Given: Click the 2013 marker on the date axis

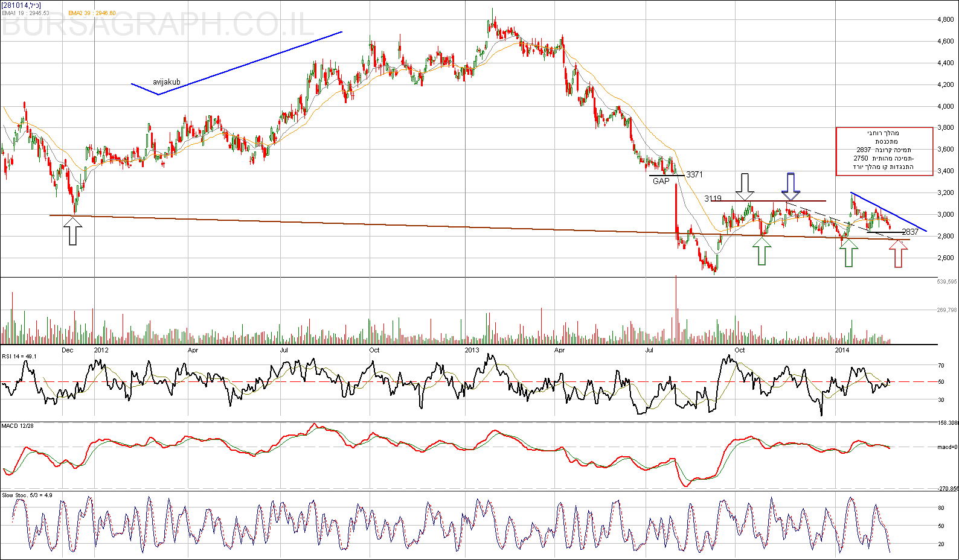Looking at the screenshot, I should (472, 350).
